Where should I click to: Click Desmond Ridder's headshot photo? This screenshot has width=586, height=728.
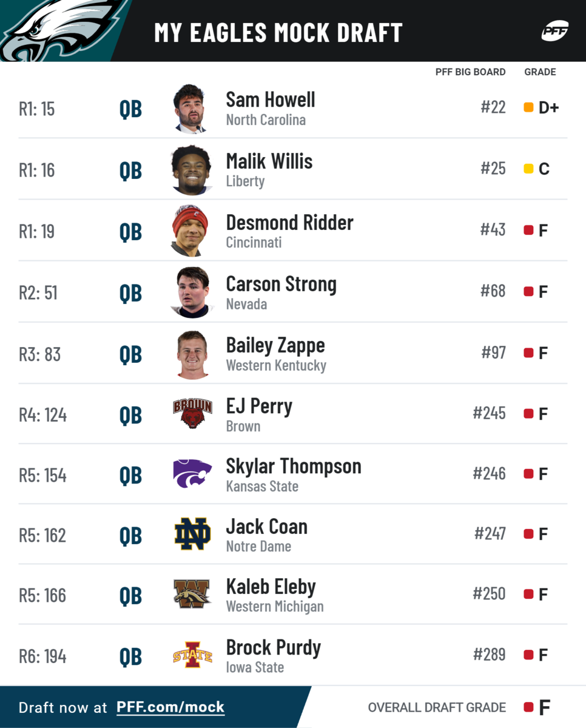[x=190, y=231]
